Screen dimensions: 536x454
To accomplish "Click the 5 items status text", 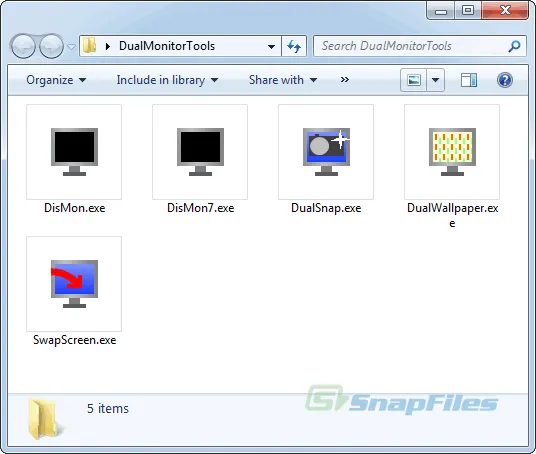I will point(108,409).
